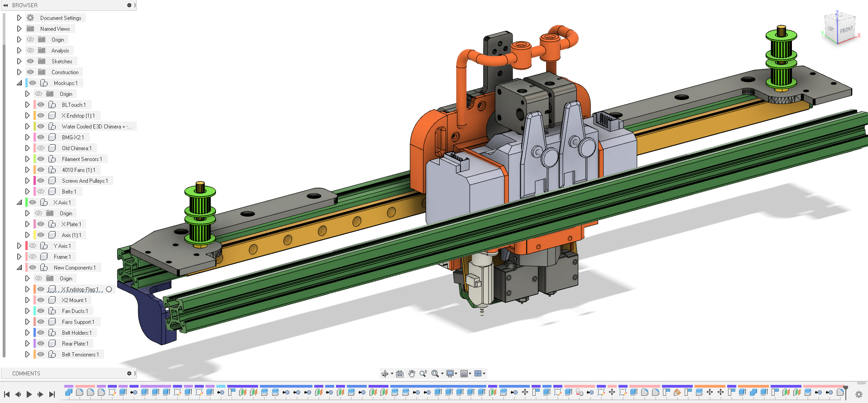
Task: Open the Orbit tool dropdown arrow
Action: [x=392, y=374]
